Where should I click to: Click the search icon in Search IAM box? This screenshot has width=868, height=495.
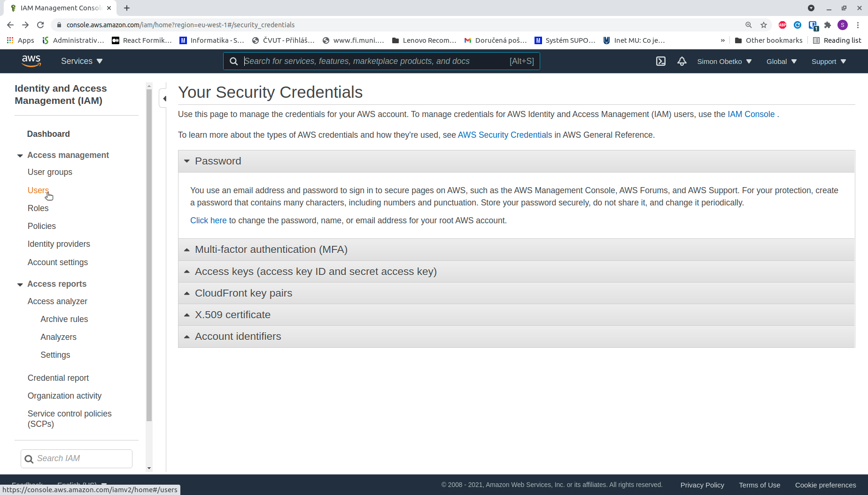coord(29,459)
